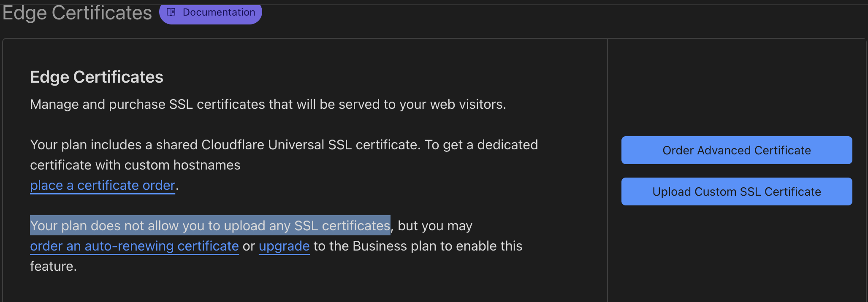Click place a certificate order underlined text
The width and height of the screenshot is (868, 302).
click(x=102, y=185)
